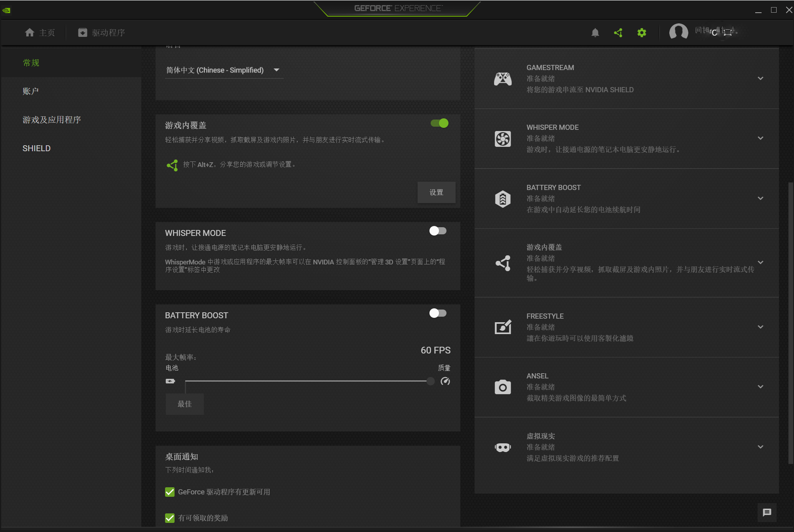Open the 驱动程序 drivers tab
The width and height of the screenshot is (794, 532).
101,32
